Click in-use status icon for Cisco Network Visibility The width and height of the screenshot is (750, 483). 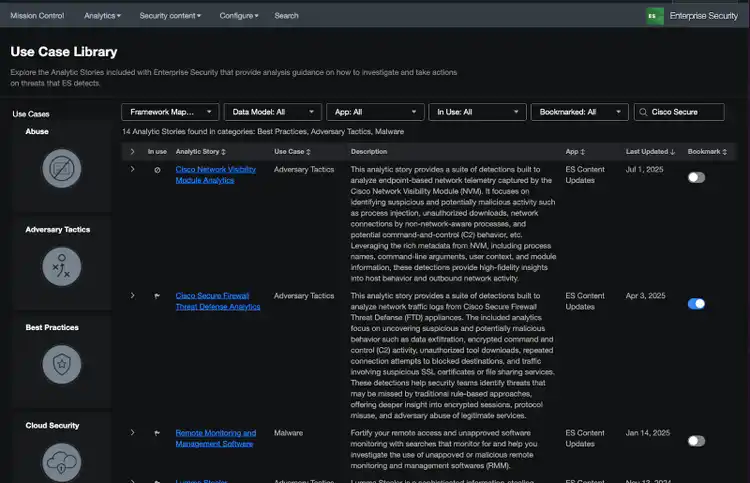click(x=157, y=170)
